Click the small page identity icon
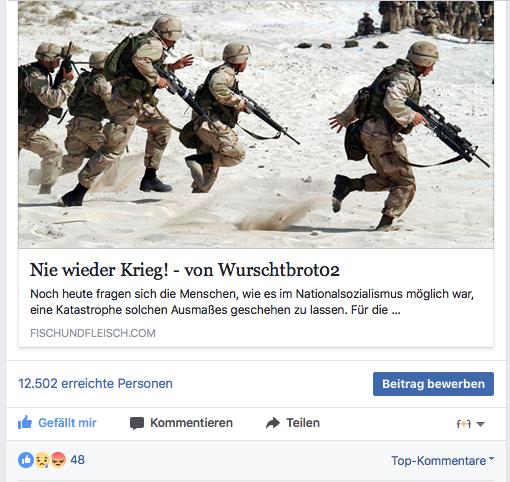 (464, 424)
